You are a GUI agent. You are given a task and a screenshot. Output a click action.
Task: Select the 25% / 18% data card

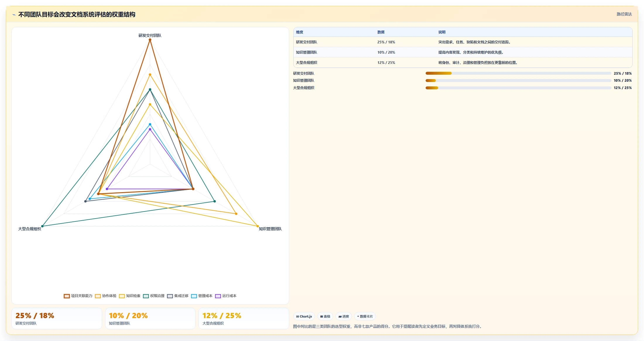click(x=57, y=318)
